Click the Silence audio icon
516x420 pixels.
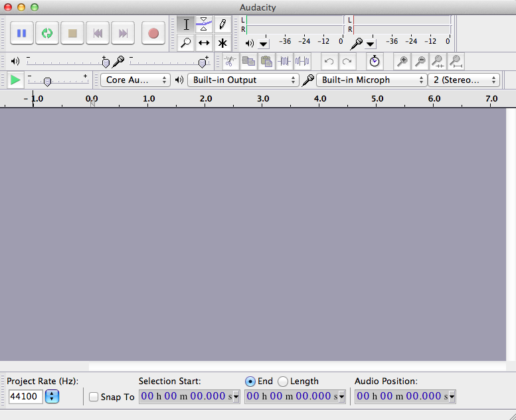click(x=302, y=61)
